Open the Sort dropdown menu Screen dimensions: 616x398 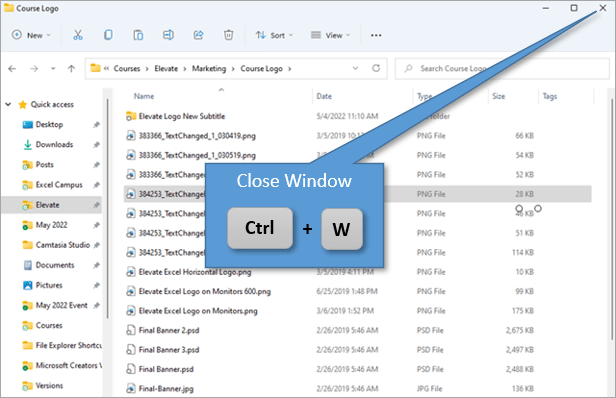(274, 35)
